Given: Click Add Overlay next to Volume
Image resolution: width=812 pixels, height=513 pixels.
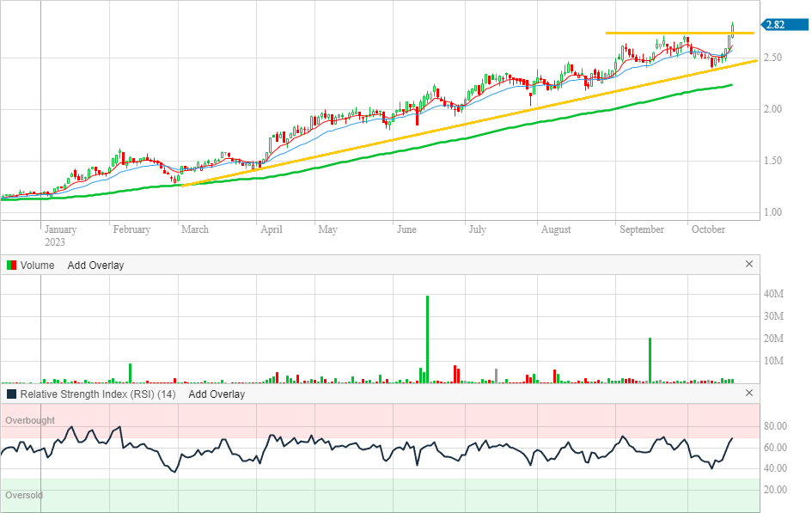Looking at the screenshot, I should pyautogui.click(x=95, y=266).
